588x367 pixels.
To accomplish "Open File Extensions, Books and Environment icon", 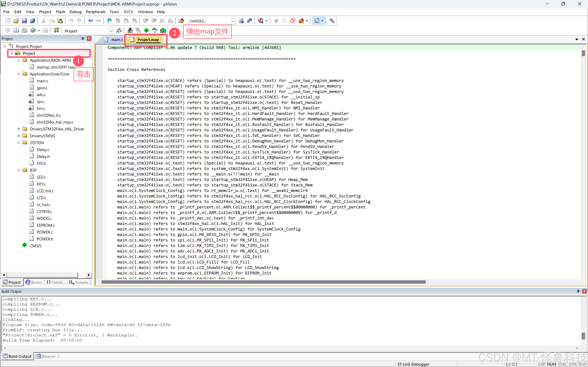I will (x=130, y=30).
